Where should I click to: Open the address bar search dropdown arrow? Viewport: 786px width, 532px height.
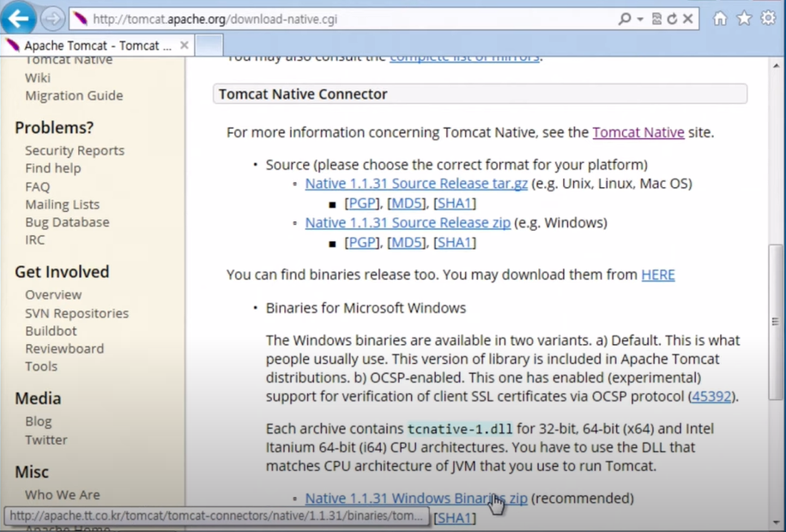pos(640,20)
